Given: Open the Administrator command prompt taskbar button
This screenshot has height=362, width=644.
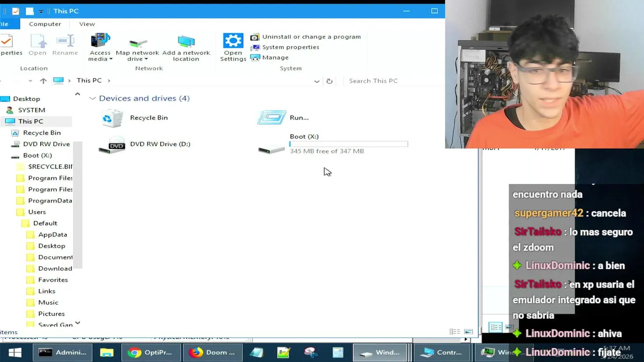Looking at the screenshot, I should coord(62,352).
